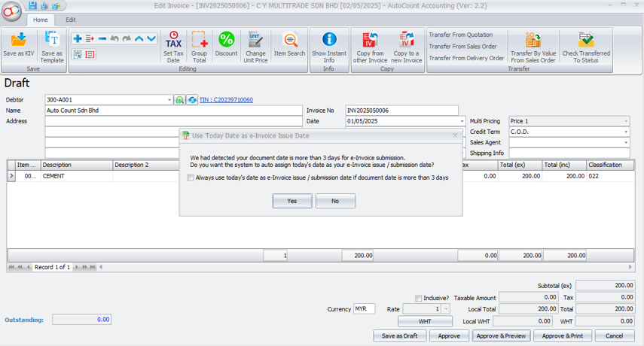Expand the Credit Term dropdown
This screenshot has width=644, height=346.
coord(625,132)
